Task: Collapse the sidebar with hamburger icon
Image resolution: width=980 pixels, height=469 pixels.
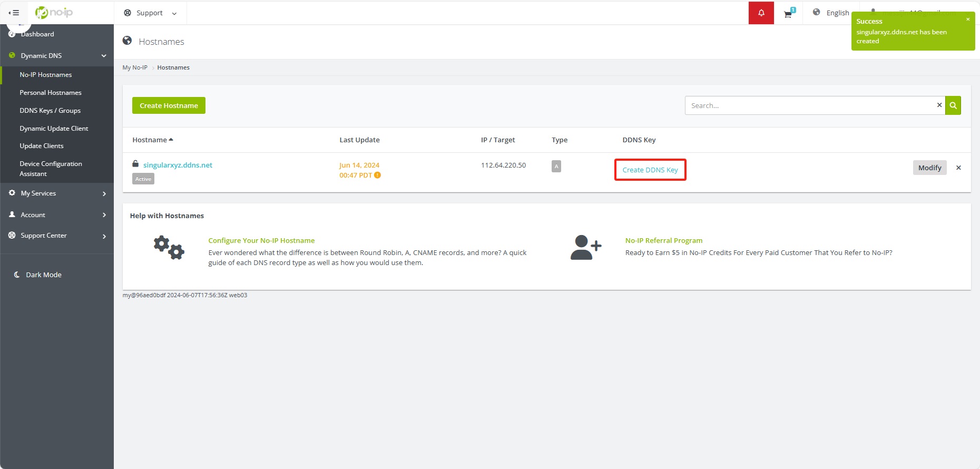Action: click(14, 13)
